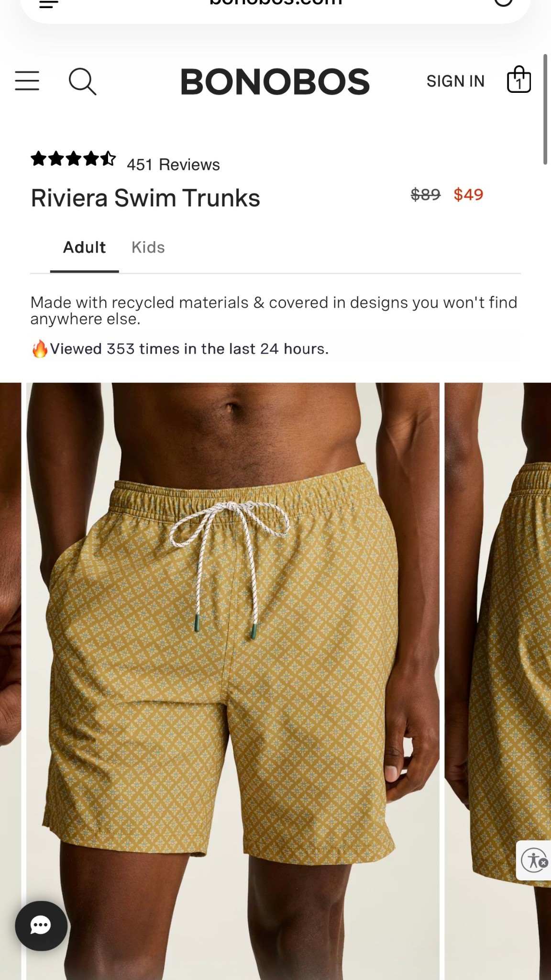Click the Riviera Swim Trunks product title
This screenshot has height=980, width=551.
click(x=145, y=198)
